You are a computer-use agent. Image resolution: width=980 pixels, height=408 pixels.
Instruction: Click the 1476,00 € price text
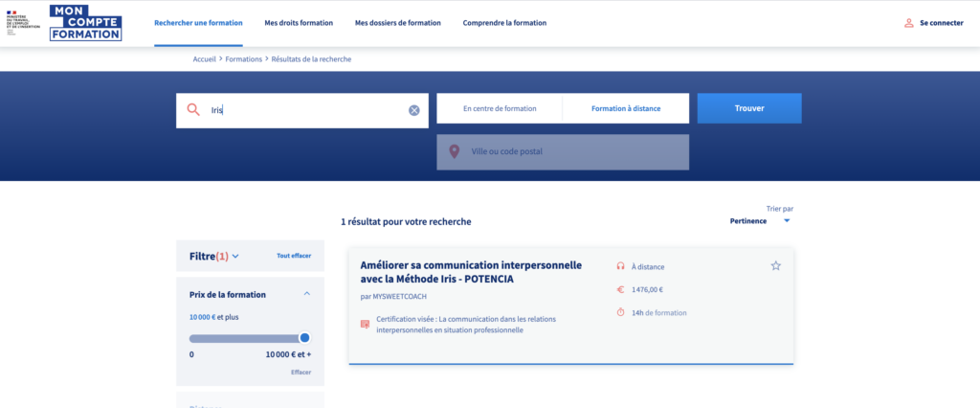tap(648, 290)
